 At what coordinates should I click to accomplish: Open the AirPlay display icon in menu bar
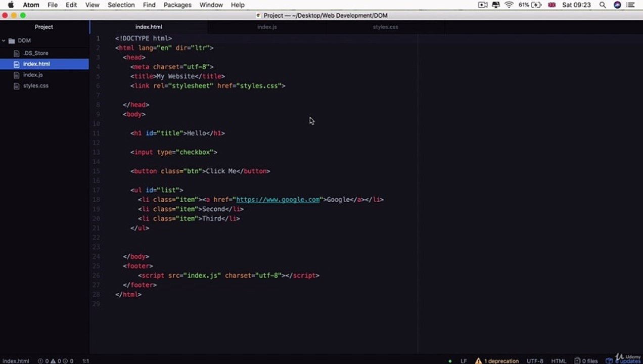pos(496,5)
